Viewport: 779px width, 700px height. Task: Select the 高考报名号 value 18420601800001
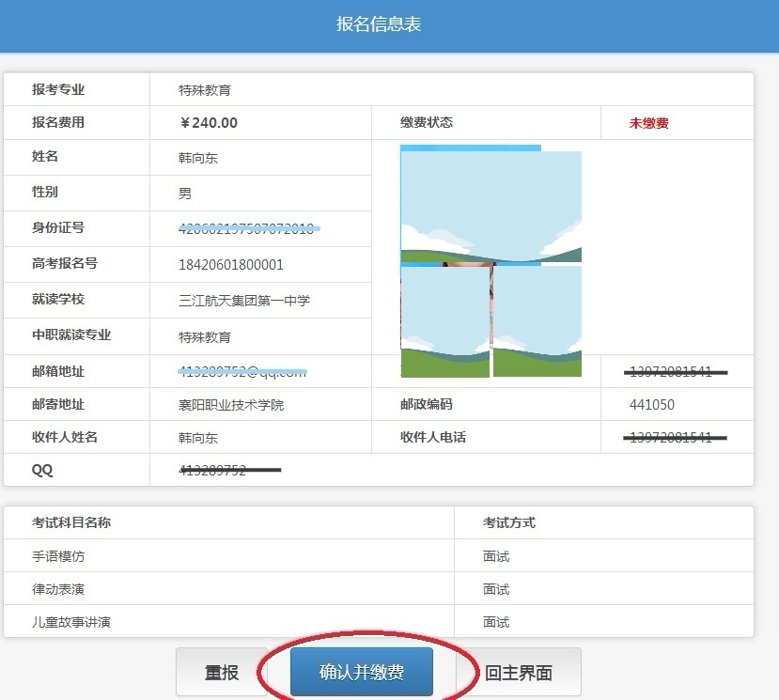pyautogui.click(x=230, y=265)
